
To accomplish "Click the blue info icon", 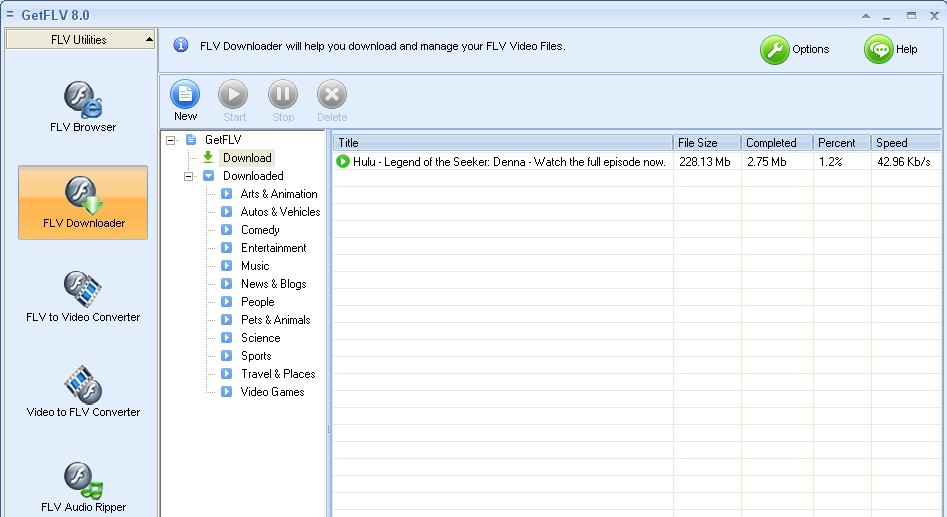I will coord(181,45).
